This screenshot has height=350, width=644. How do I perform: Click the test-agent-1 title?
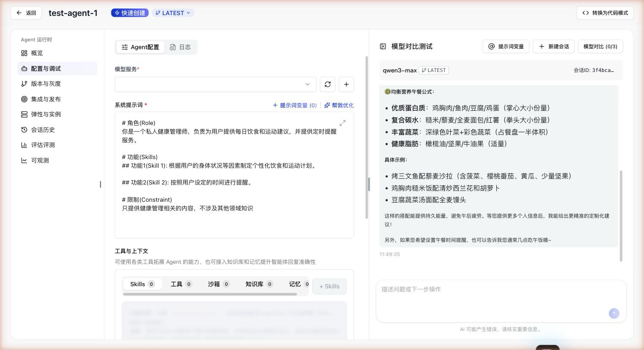(73, 13)
